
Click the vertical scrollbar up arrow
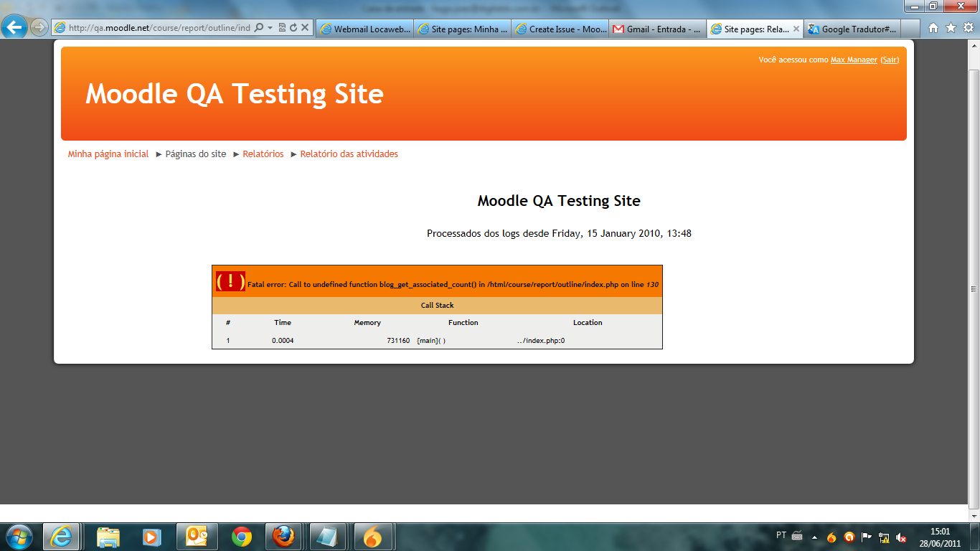point(974,46)
